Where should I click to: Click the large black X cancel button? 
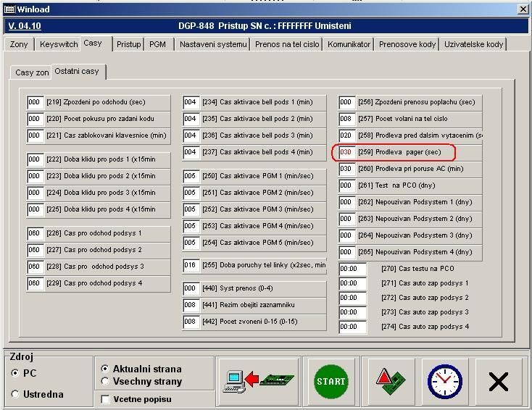coord(498,381)
